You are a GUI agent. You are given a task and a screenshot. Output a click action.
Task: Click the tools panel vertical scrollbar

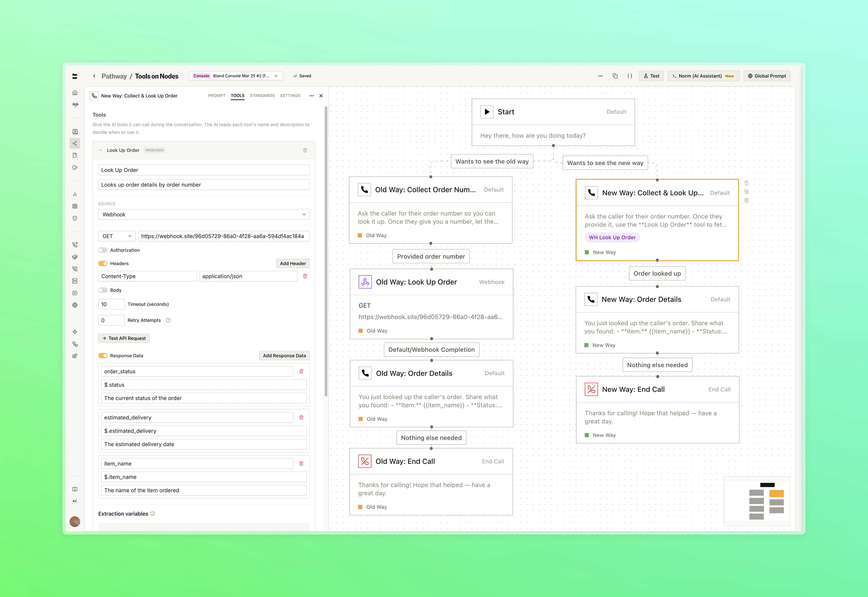pyautogui.click(x=326, y=251)
